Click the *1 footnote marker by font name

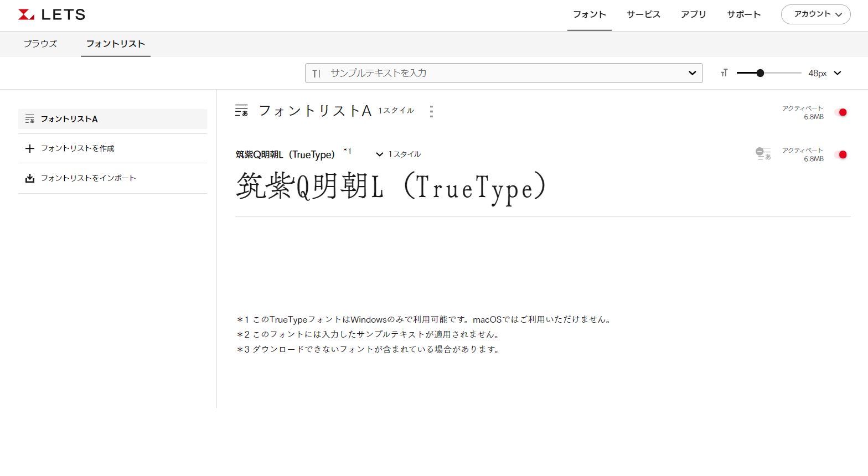pyautogui.click(x=347, y=151)
